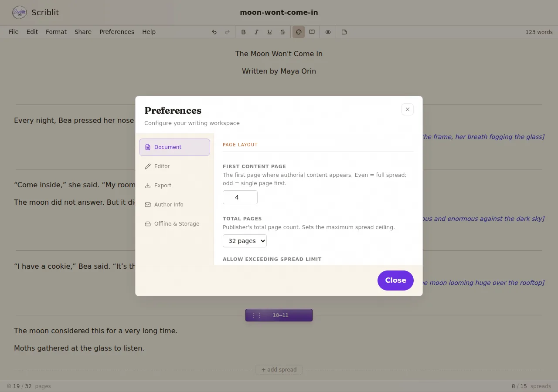Toggle bold formatting
The image size is (558, 392).
tap(243, 32)
